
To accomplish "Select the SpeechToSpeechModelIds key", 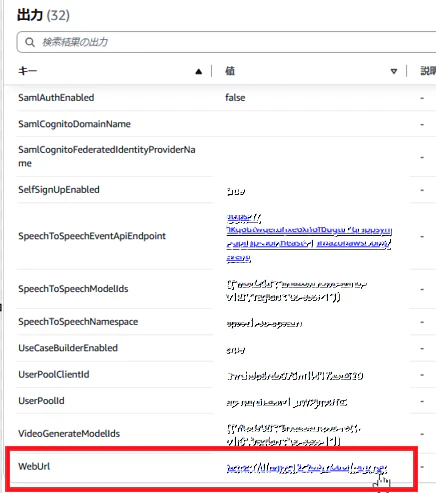I will tap(73, 289).
